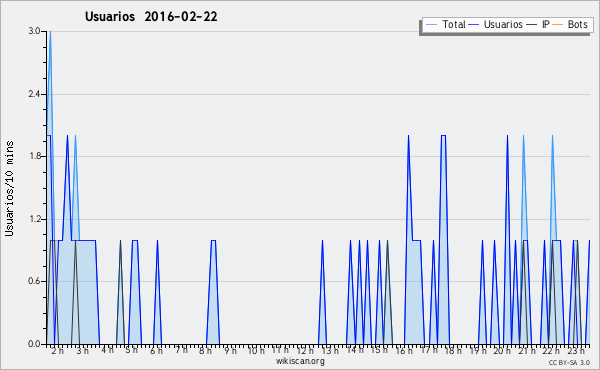Click the y-axis value 3.0
This screenshot has height=370, width=600.
coord(34,31)
